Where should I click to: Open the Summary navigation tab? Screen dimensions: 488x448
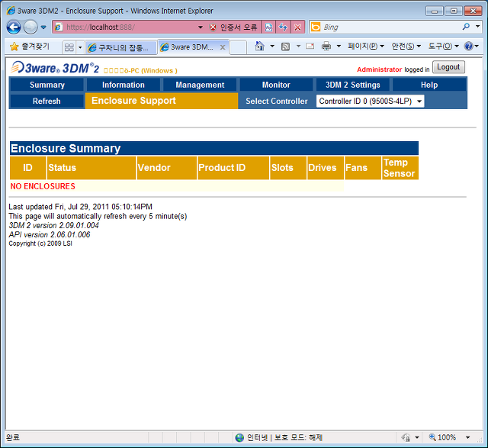[x=47, y=85]
